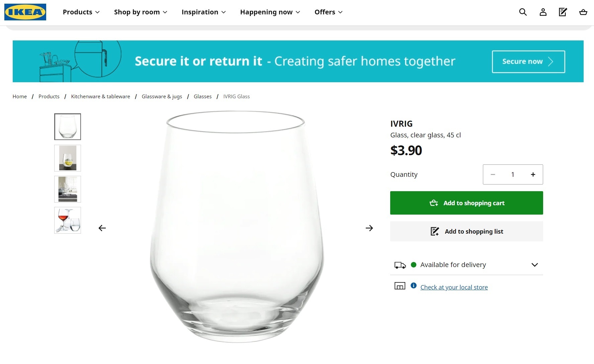
Task: Click the blue store info icon
Action: point(414,285)
